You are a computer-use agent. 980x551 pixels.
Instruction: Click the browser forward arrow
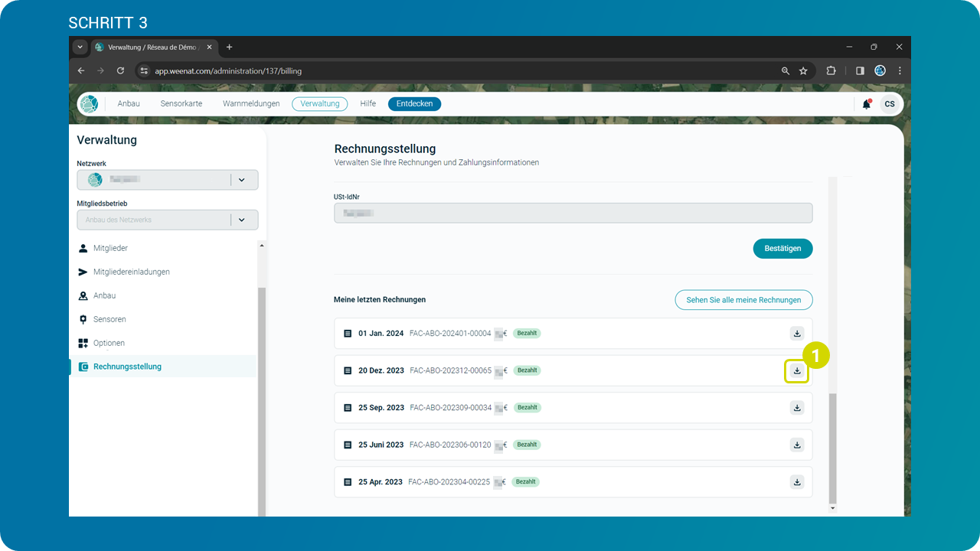101,70
